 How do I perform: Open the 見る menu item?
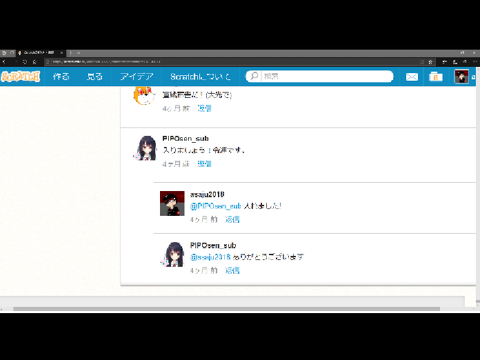pyautogui.click(x=95, y=77)
